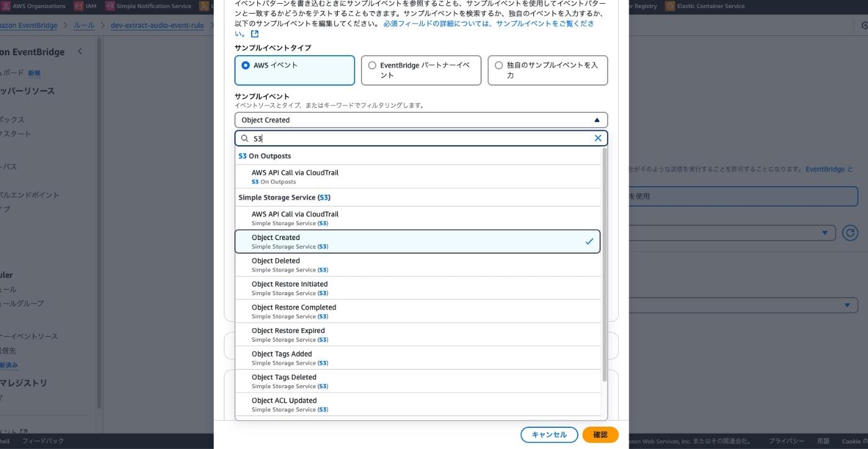The image size is (868, 449).
Task: Pick Object Tags Deleted event
Action: [418, 381]
